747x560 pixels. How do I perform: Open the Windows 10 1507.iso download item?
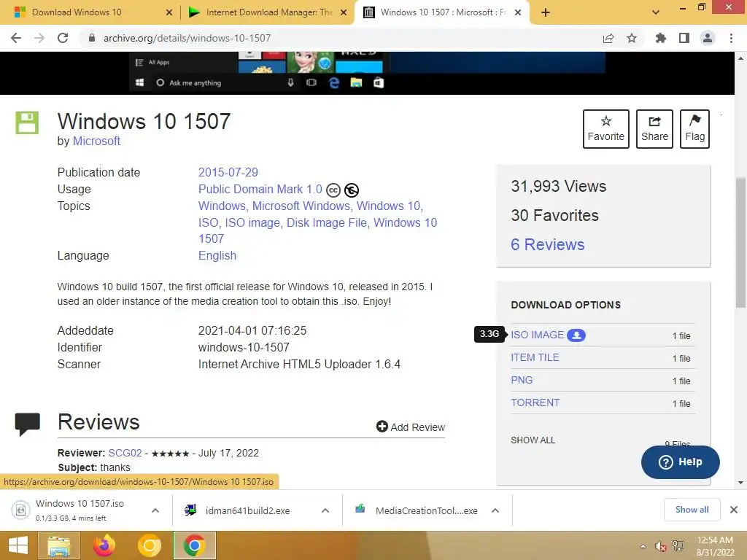(79, 510)
